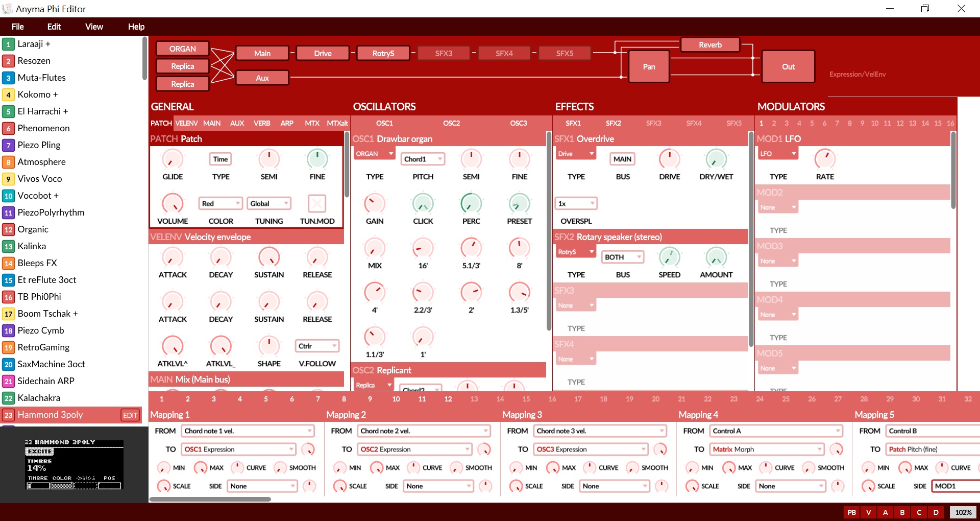The image size is (980, 521).
Task: Open Mapping 1 FROM dropdown
Action: pos(248,431)
